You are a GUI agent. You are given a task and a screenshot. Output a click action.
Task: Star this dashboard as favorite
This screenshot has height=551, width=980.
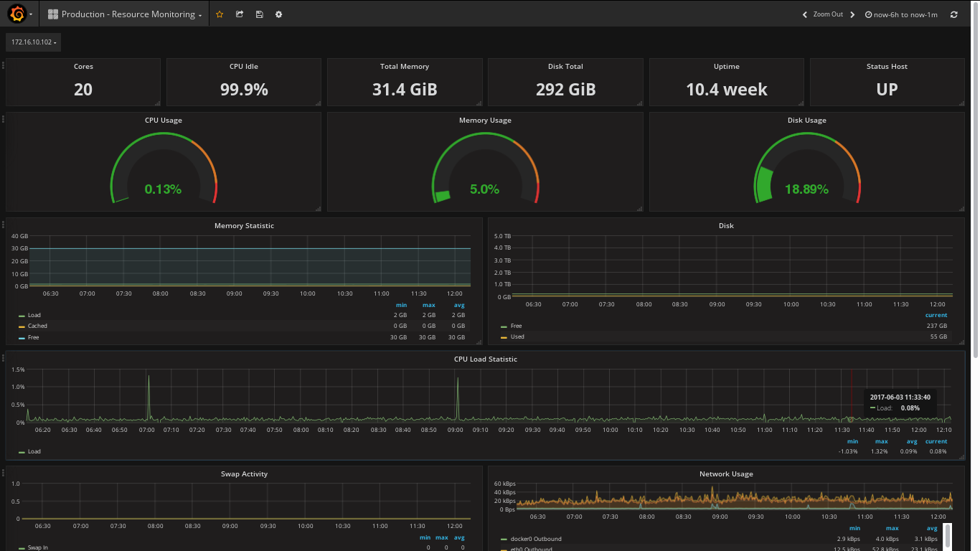pyautogui.click(x=220, y=14)
